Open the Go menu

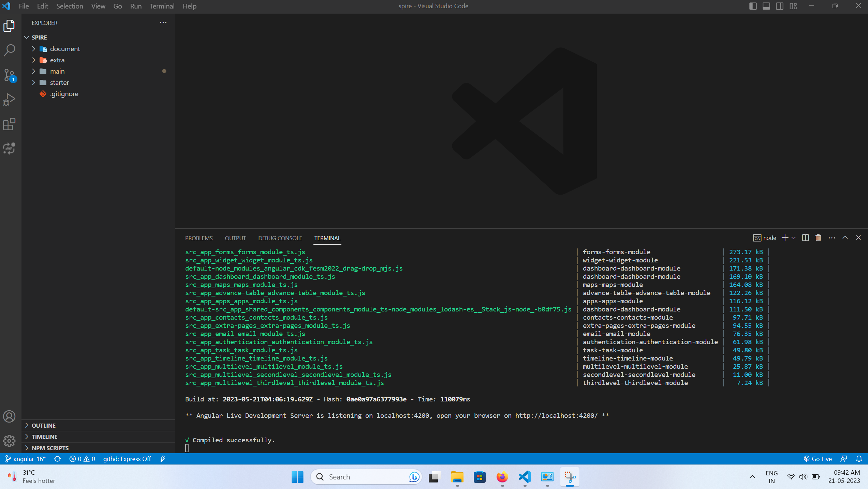(118, 6)
